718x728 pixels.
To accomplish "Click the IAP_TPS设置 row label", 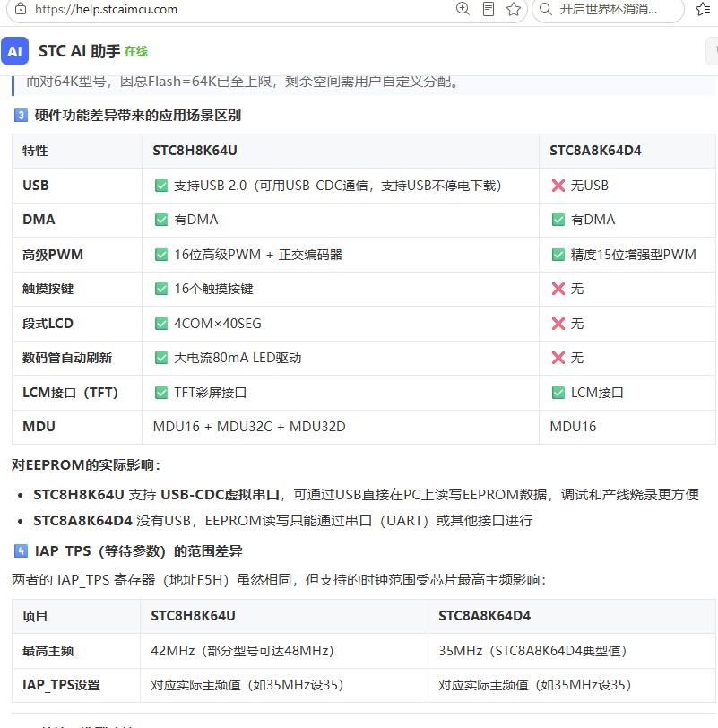I will click(61, 685).
